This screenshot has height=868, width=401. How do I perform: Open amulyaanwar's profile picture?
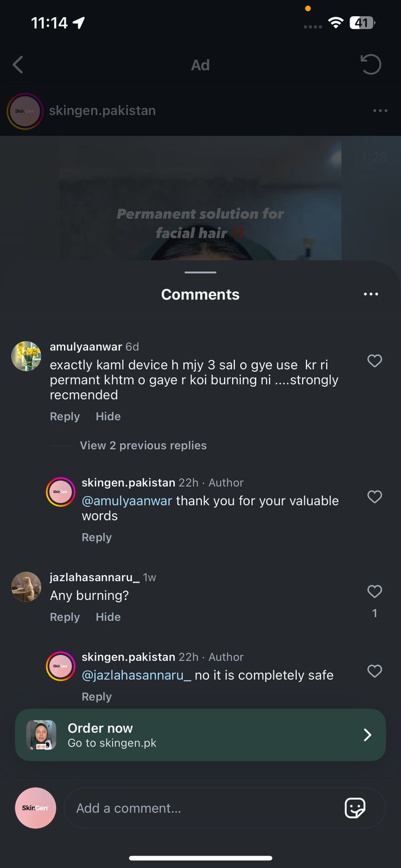coord(26,356)
